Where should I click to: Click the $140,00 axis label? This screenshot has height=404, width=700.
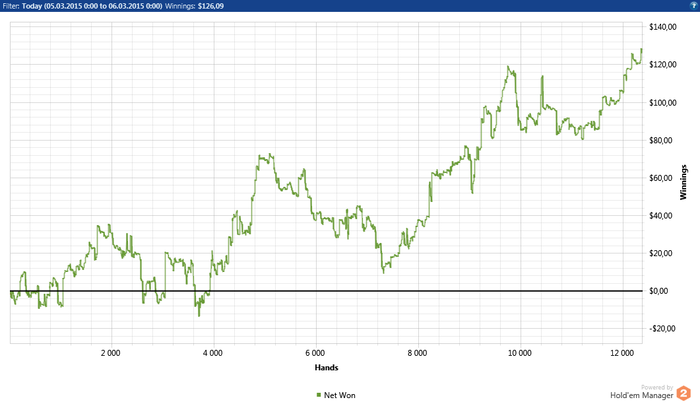(663, 27)
